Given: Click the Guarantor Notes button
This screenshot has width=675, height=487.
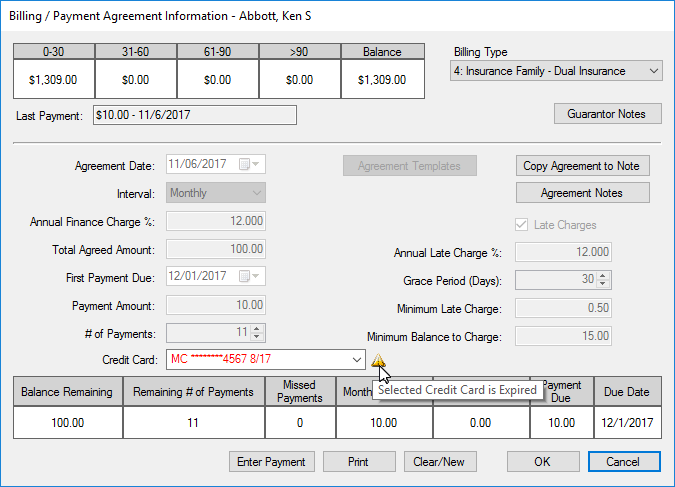Looking at the screenshot, I should (x=606, y=114).
